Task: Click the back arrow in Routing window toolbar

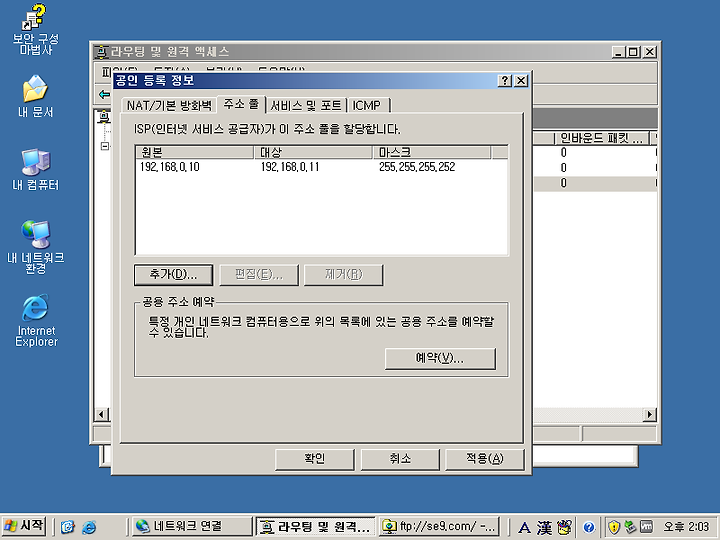Action: pos(104,95)
